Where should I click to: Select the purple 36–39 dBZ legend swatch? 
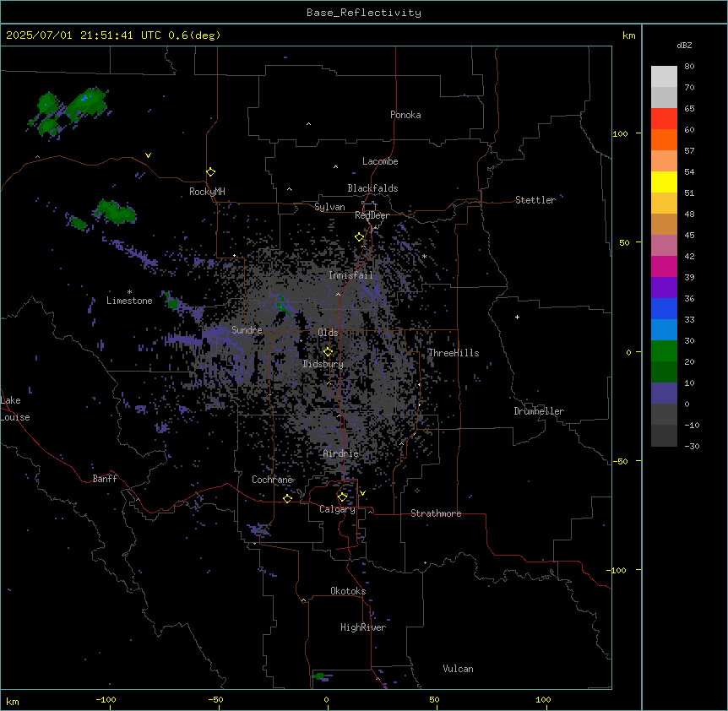(x=664, y=287)
